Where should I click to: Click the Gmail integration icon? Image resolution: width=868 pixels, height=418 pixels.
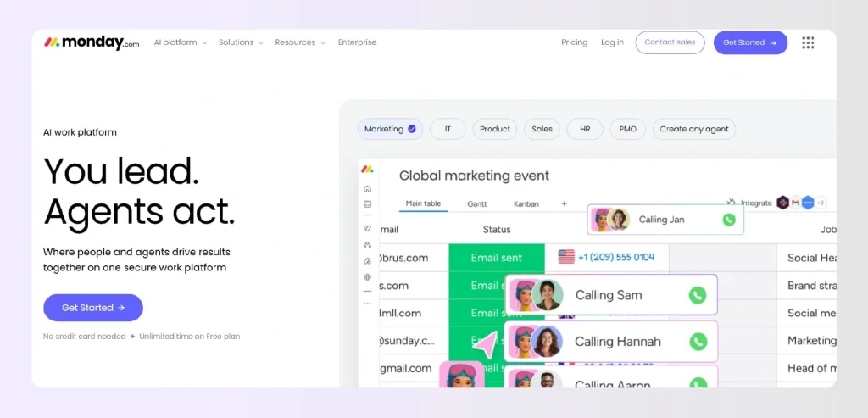795,203
